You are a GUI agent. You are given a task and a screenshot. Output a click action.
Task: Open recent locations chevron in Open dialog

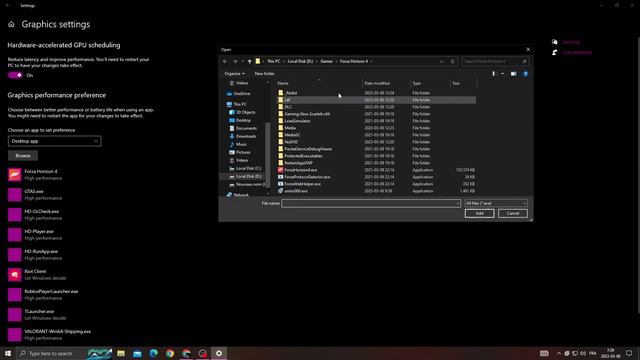tap(242, 61)
